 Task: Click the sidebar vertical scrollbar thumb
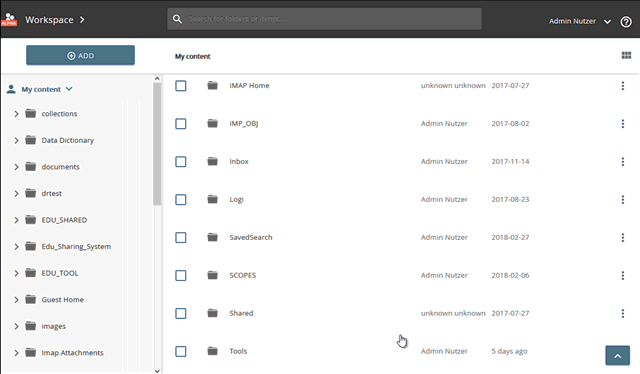pyautogui.click(x=157, y=144)
